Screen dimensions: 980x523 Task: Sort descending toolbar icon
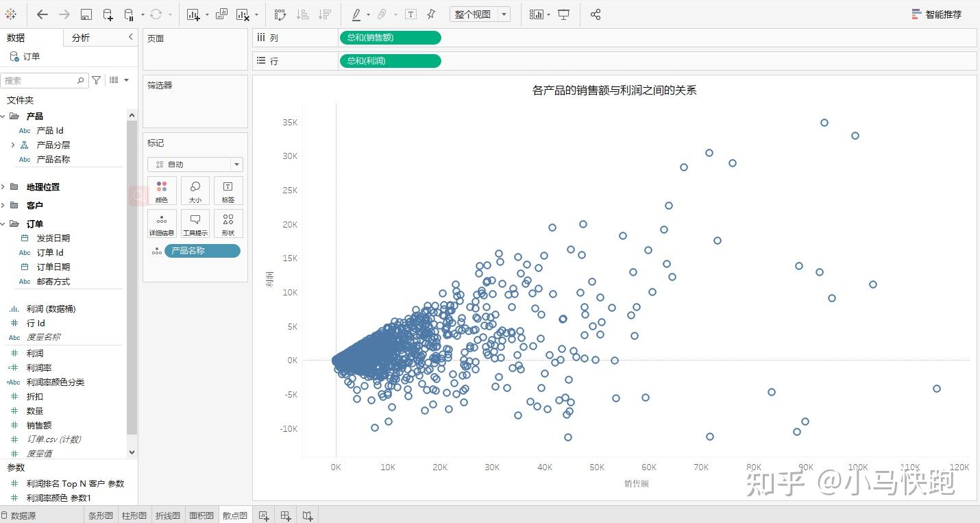(325, 14)
